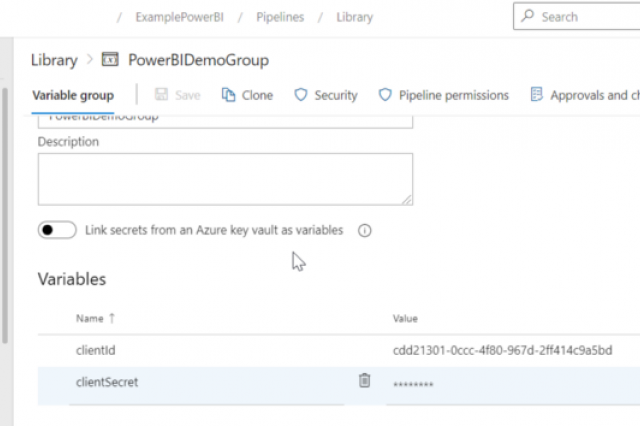The height and width of the screenshot is (426, 640).
Task: Toggle Link secrets from Azure key vault
Action: (x=57, y=230)
